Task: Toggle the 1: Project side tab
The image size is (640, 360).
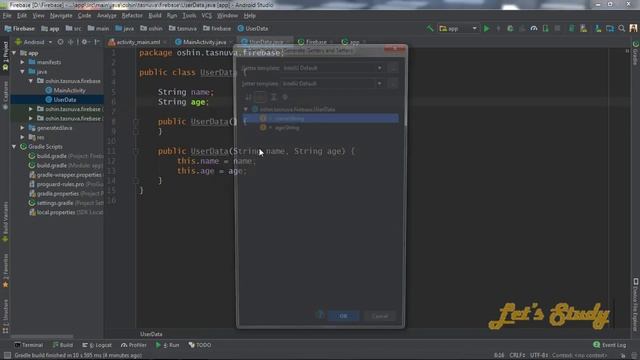Action: pyautogui.click(x=5, y=56)
